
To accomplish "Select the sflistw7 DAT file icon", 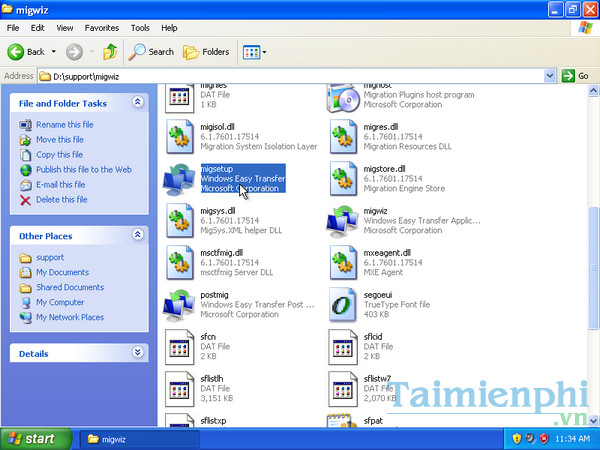I will point(343,389).
